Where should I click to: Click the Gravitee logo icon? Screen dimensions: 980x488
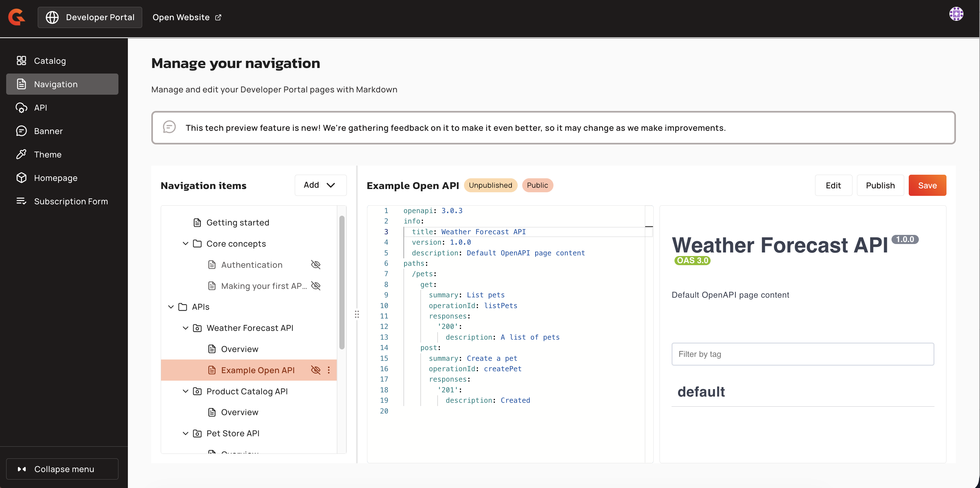pos(17,17)
